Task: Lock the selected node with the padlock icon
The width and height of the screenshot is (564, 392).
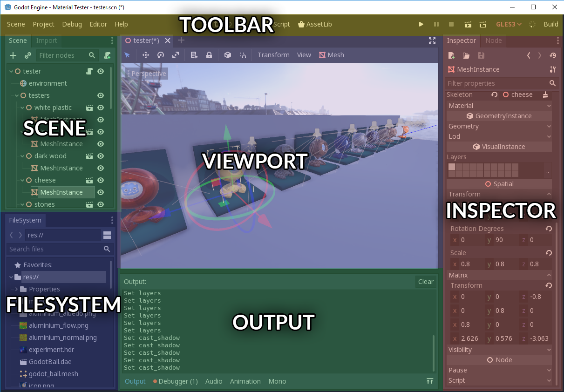Action: pos(209,55)
